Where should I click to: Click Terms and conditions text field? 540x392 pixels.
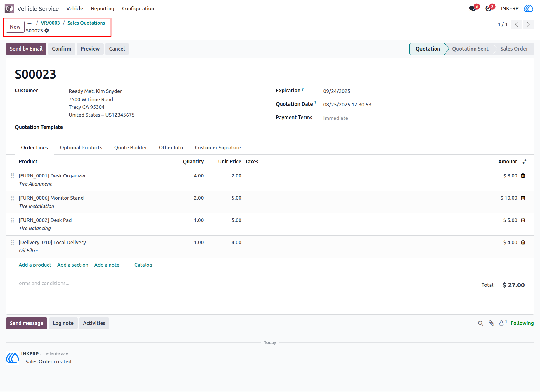(43, 283)
